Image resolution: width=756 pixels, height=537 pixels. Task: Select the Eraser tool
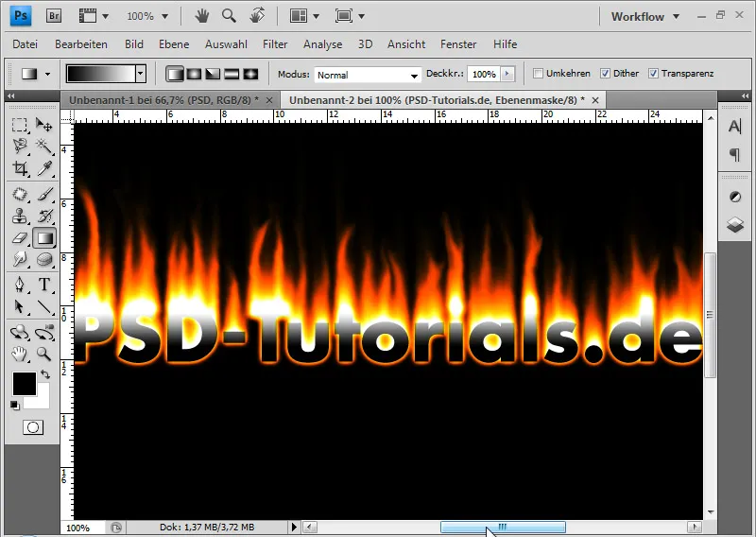(x=19, y=238)
